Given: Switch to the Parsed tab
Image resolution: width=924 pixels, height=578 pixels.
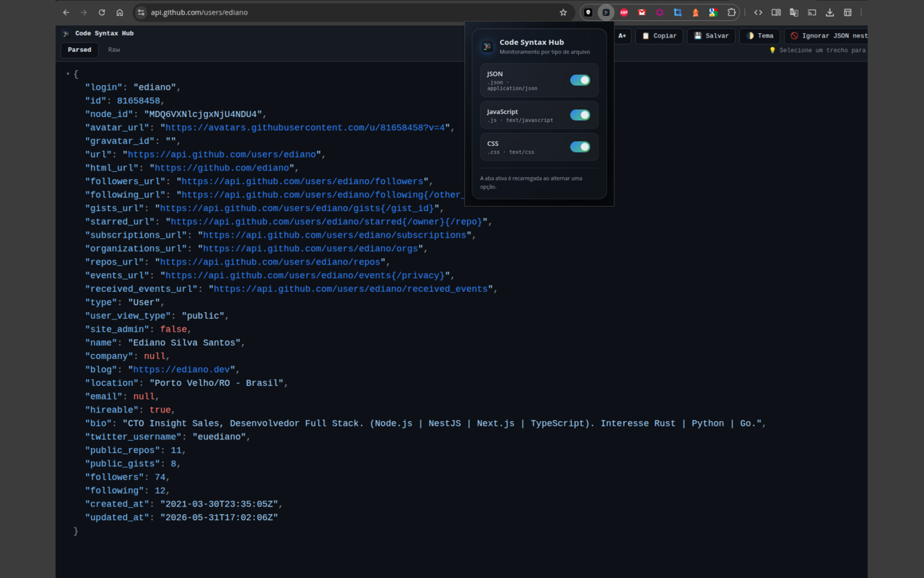Looking at the screenshot, I should click(x=79, y=50).
